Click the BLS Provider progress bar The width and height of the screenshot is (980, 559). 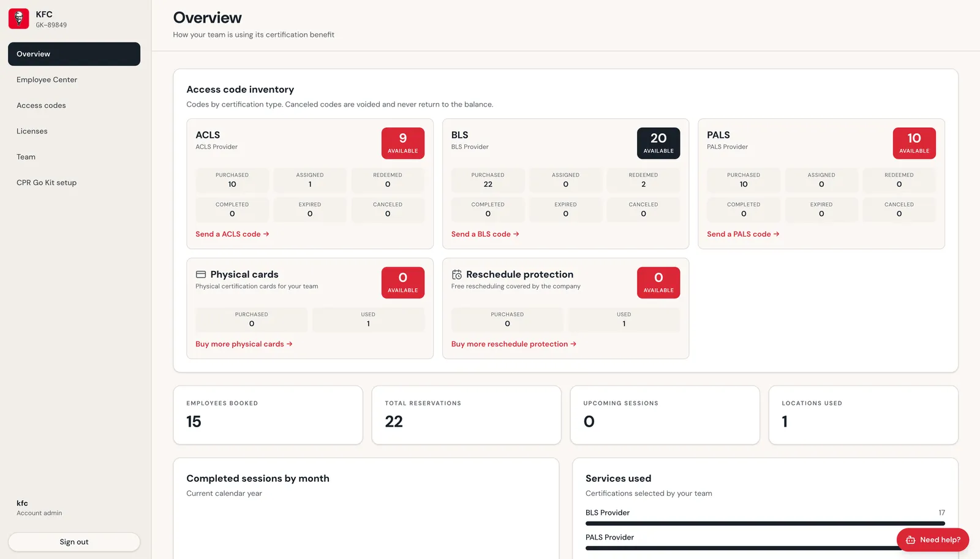point(765,523)
